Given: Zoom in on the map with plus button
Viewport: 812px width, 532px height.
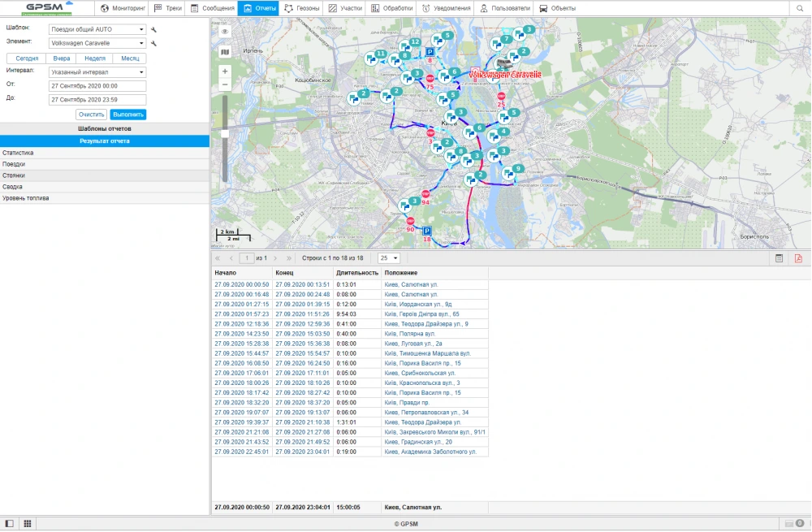Looking at the screenshot, I should (225, 71).
